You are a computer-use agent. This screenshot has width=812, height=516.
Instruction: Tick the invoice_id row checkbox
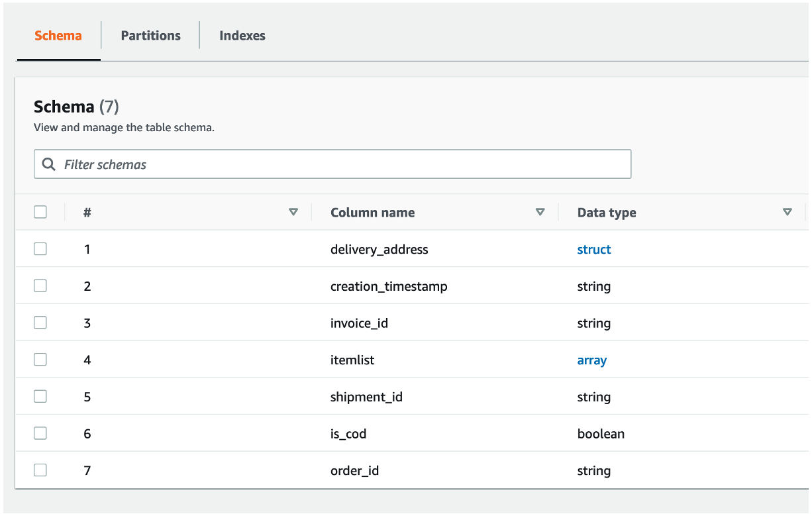(40, 323)
